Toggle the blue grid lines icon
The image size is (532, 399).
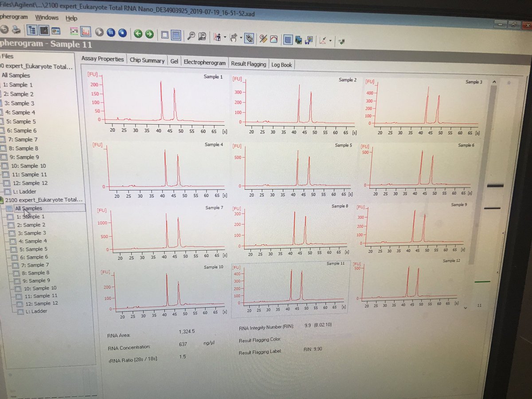288,39
